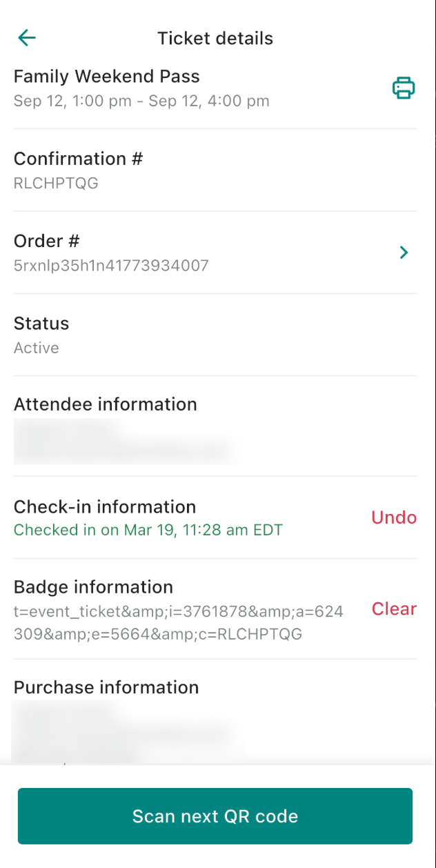The image size is (436, 868).
Task: Select the Check-in information heading
Action: [x=105, y=506]
